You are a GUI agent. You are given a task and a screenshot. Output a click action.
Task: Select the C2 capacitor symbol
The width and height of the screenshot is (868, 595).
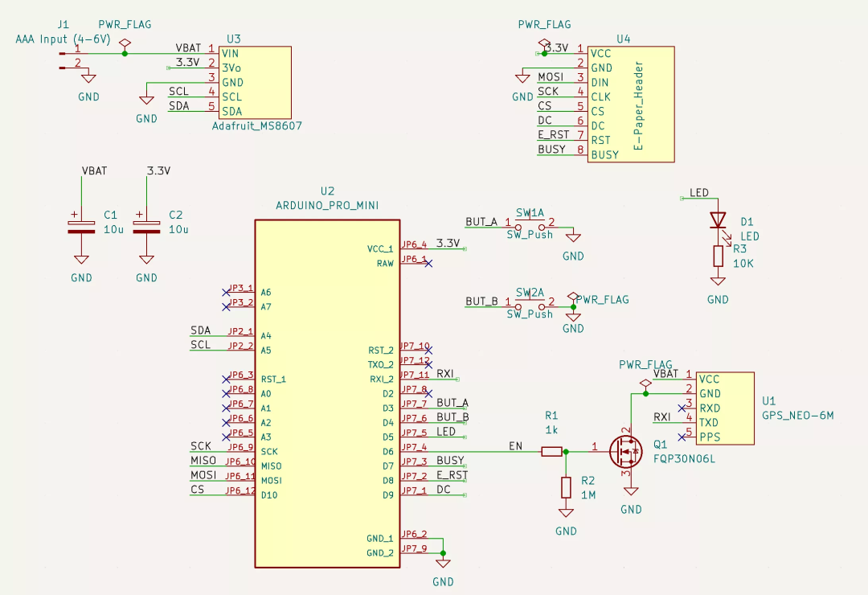[147, 227]
